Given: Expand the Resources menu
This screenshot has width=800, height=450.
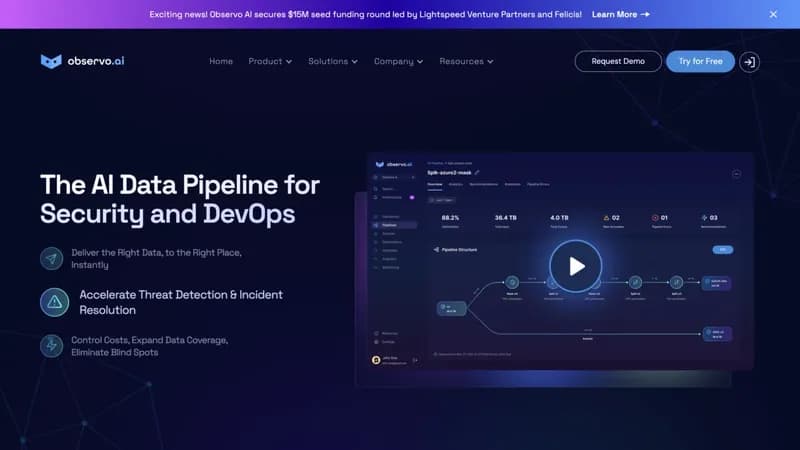Looking at the screenshot, I should pos(466,61).
